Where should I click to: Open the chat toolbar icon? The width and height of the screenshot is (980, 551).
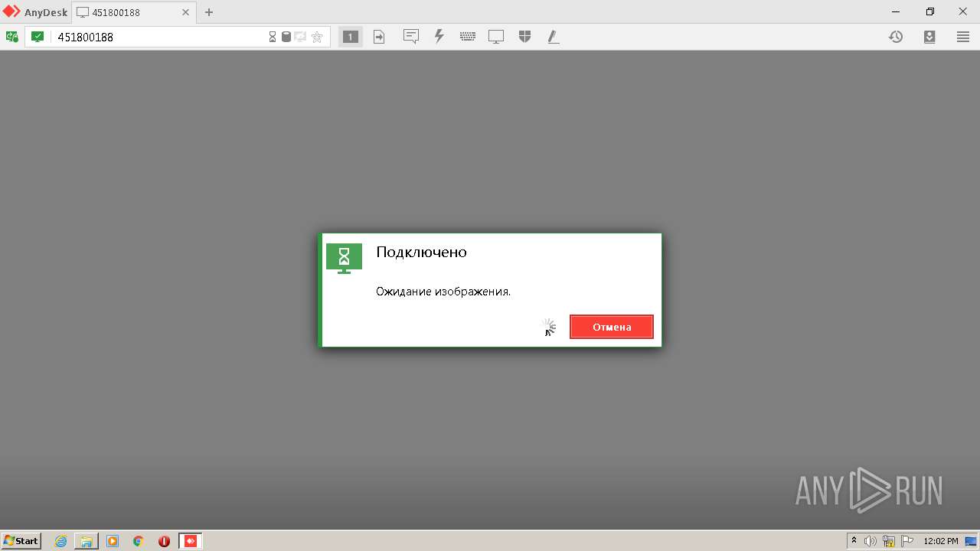pyautogui.click(x=411, y=36)
